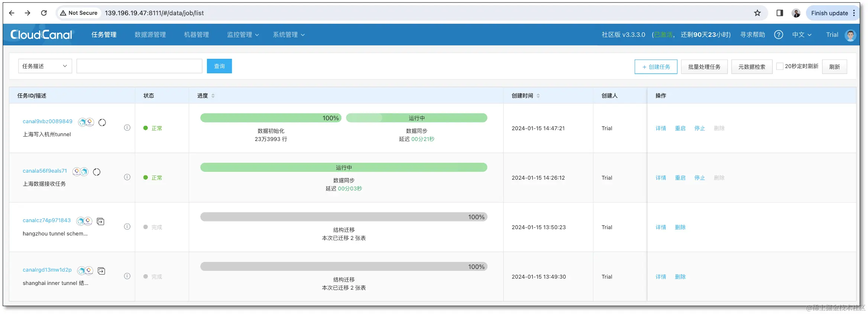Open task link canalrgd13mw1d2p
The image size is (868, 314).
[x=47, y=270]
